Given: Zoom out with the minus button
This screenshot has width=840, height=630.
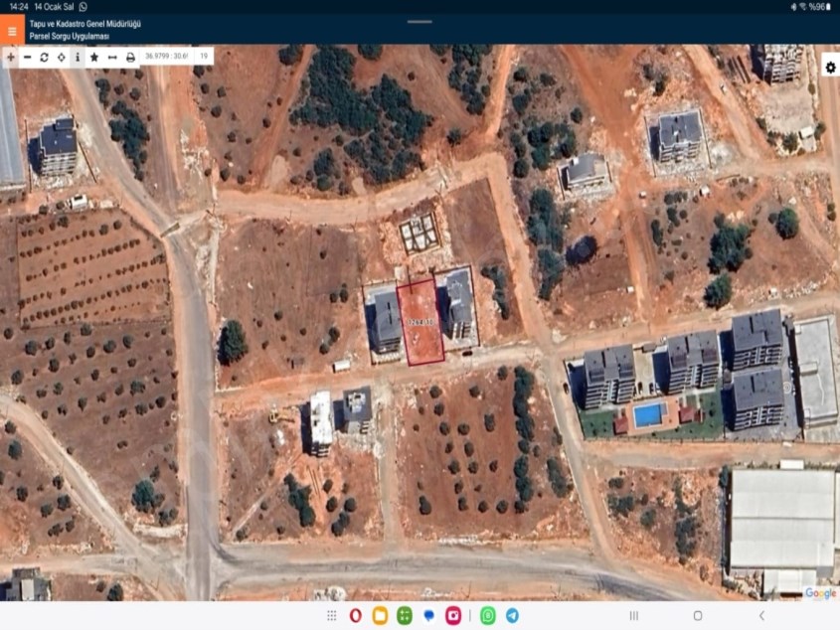Looking at the screenshot, I should pyautogui.click(x=27, y=58).
